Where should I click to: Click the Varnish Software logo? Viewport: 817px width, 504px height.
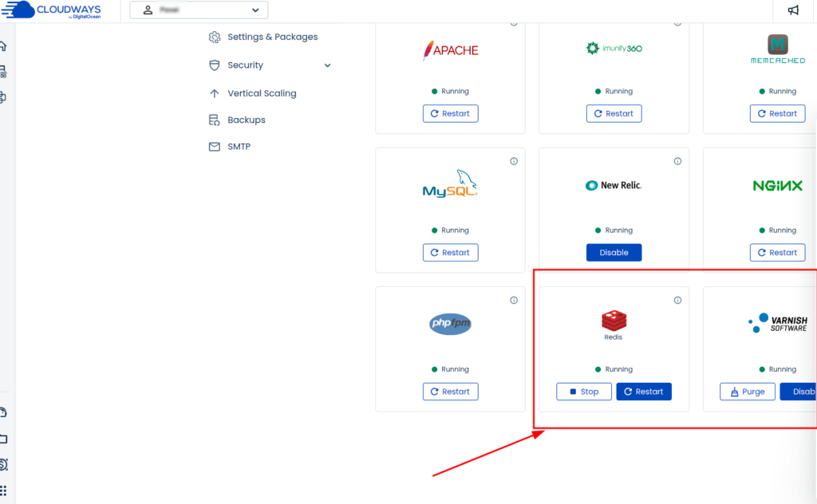point(777,323)
